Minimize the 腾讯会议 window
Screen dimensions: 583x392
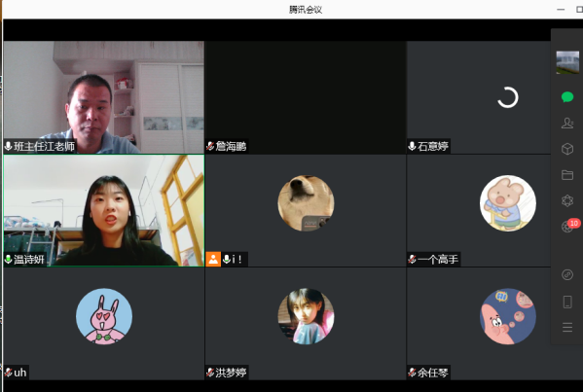561,10
